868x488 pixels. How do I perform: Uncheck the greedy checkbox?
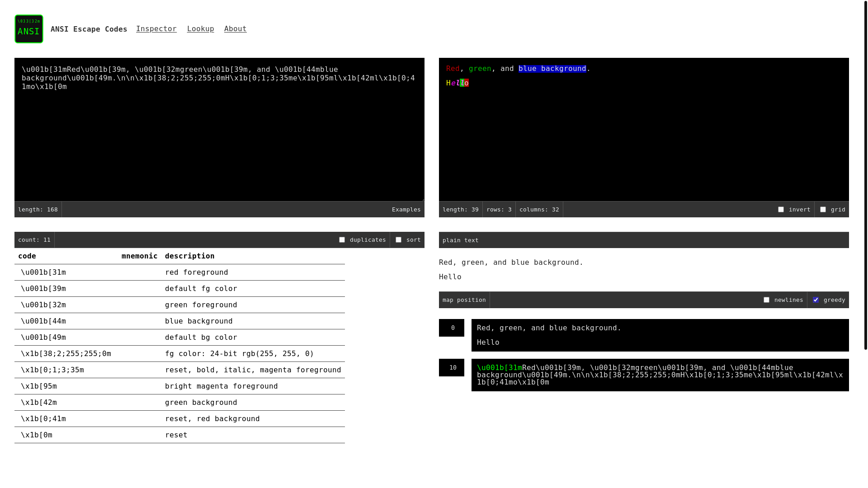tap(816, 300)
